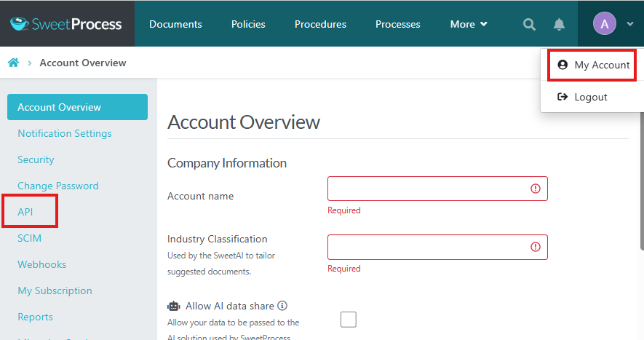The width and height of the screenshot is (644, 340).
Task: Click into the Account name input
Action: [x=426, y=189]
